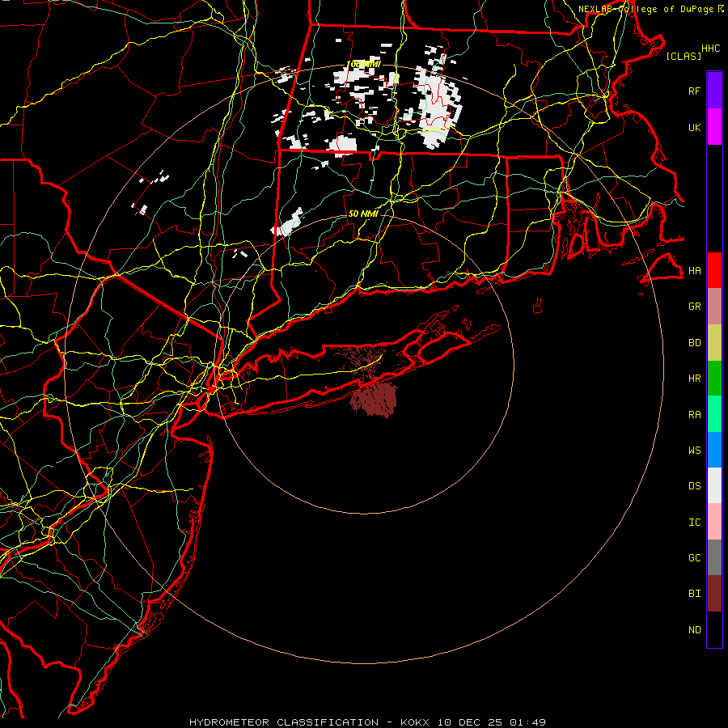Click the purple RF color swatch in legend
This screenshot has width=728, height=728.
714,91
